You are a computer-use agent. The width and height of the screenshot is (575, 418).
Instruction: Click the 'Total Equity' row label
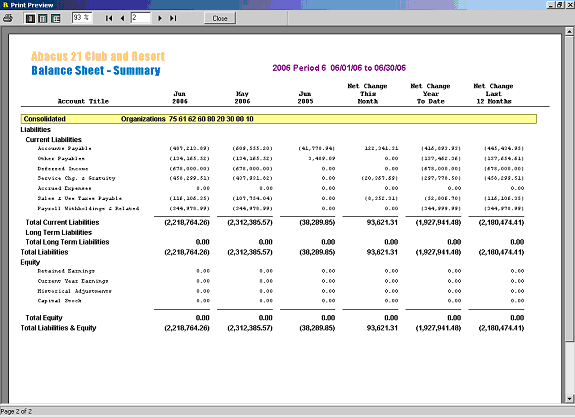(44, 318)
